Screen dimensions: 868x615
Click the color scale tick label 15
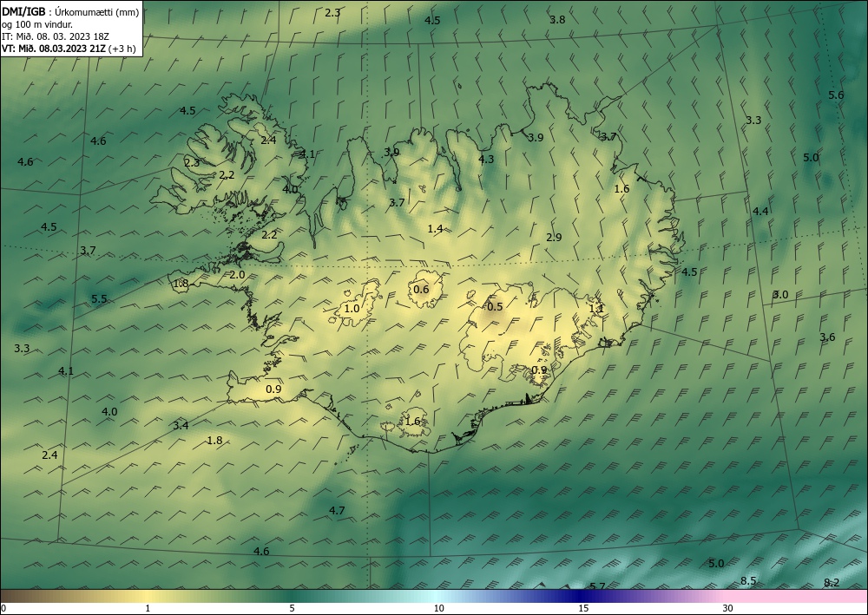click(x=583, y=609)
